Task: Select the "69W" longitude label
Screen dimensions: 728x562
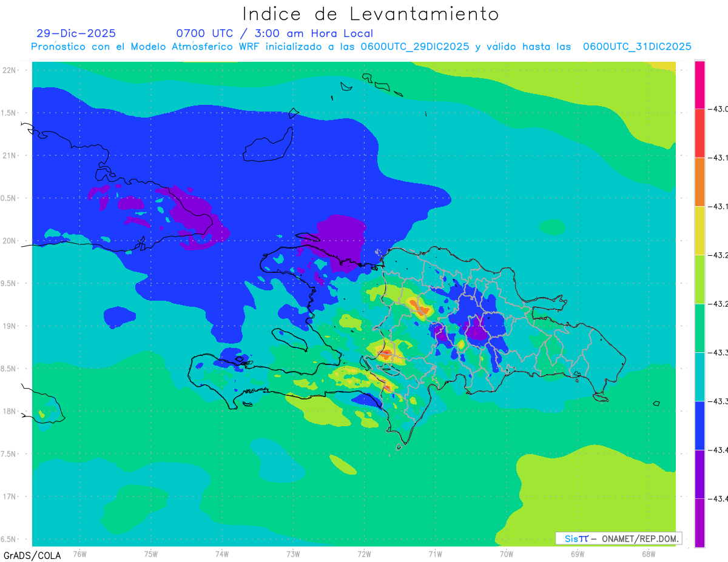Action: point(577,554)
